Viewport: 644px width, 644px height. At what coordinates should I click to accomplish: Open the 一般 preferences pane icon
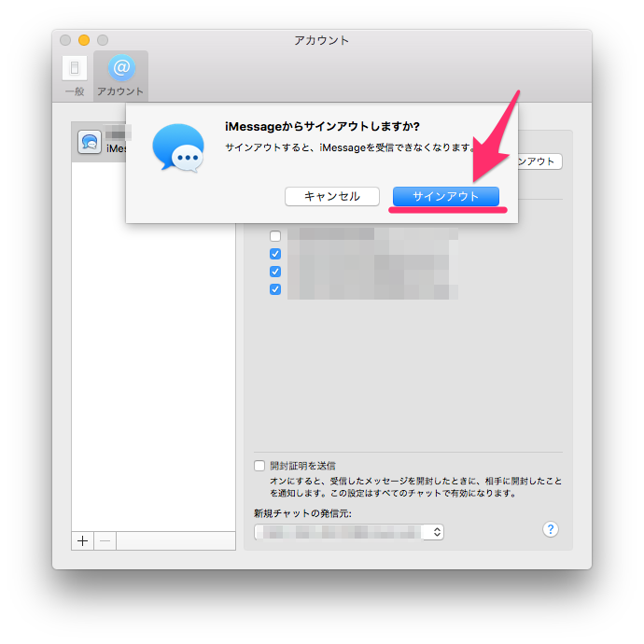point(75,69)
